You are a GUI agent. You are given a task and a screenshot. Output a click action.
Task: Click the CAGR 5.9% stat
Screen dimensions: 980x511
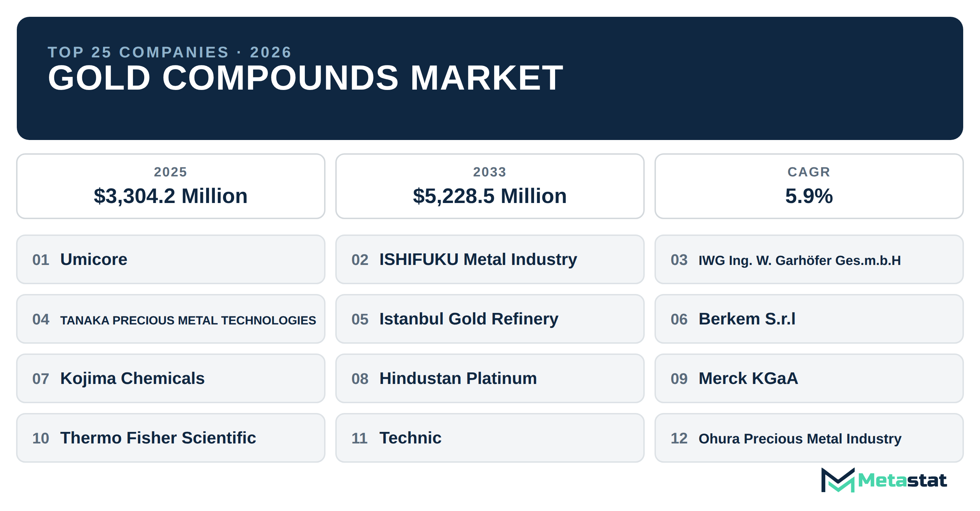(809, 186)
